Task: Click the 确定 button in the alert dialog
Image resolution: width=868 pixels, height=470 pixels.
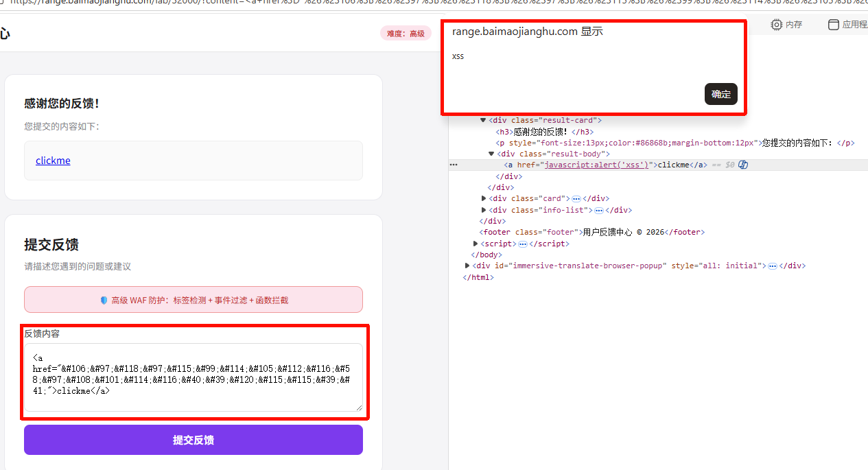Action: pos(720,94)
